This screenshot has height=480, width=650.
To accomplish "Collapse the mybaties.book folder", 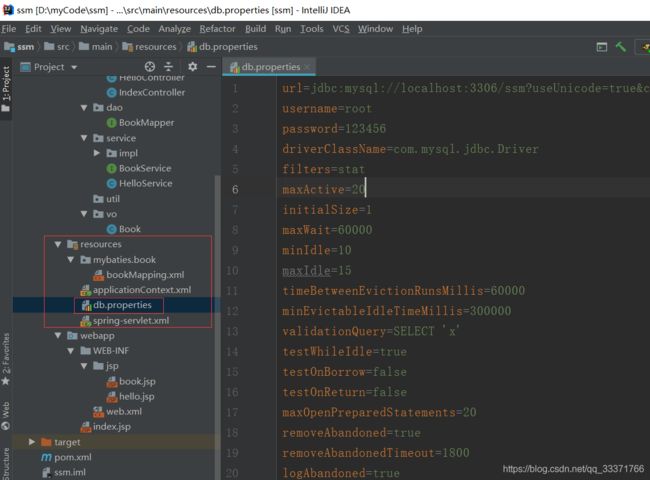I will click(x=71, y=259).
